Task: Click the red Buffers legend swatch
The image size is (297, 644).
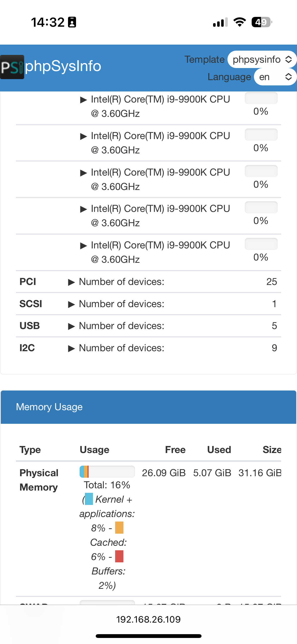Action: click(x=119, y=556)
